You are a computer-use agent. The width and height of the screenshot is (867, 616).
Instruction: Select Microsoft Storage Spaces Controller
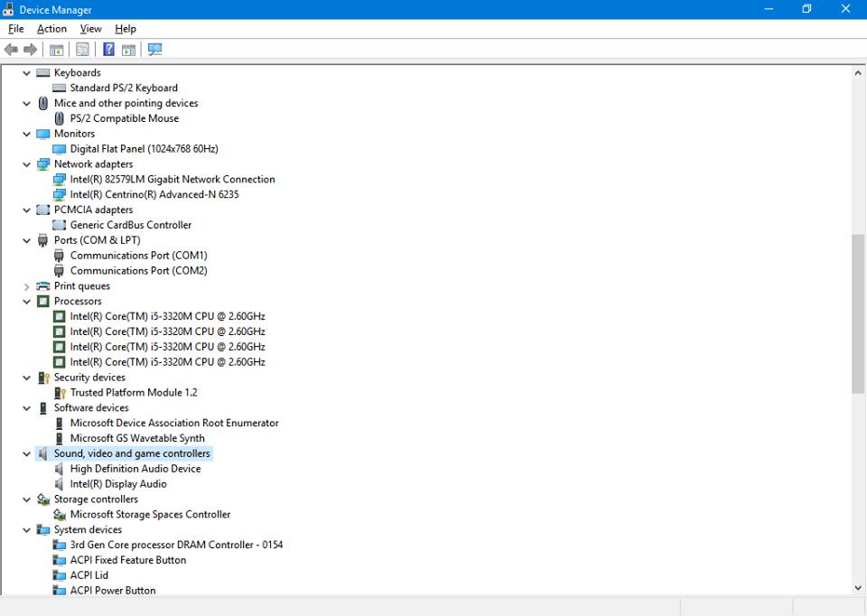(x=150, y=514)
